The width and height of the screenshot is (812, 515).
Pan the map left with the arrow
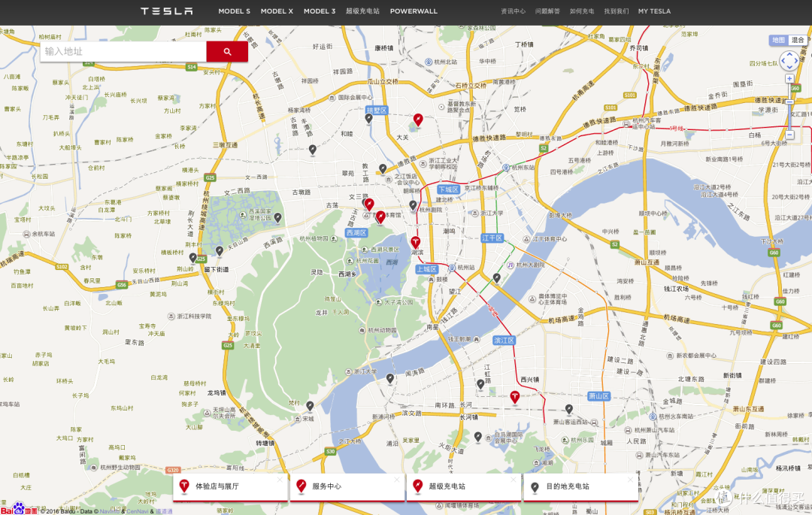[783, 61]
